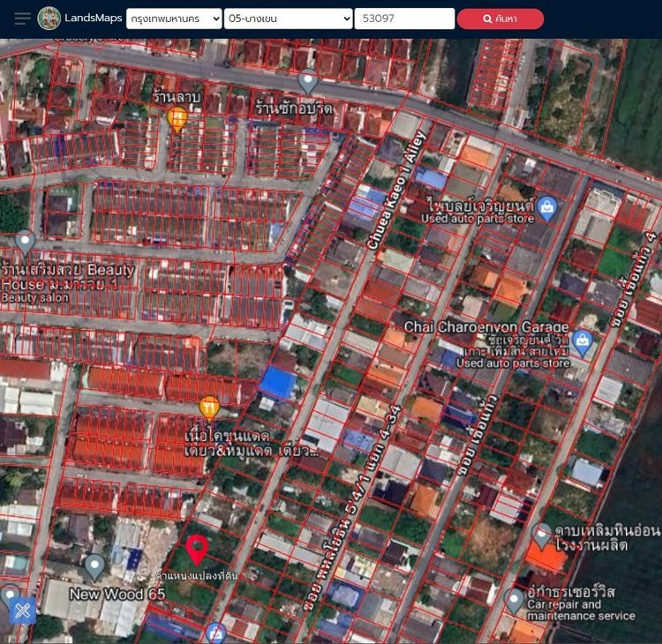Click the LandsMaps round emblem logo

49,19
